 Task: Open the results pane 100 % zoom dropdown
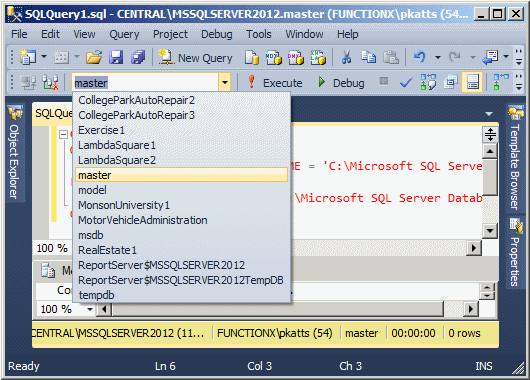(x=90, y=309)
